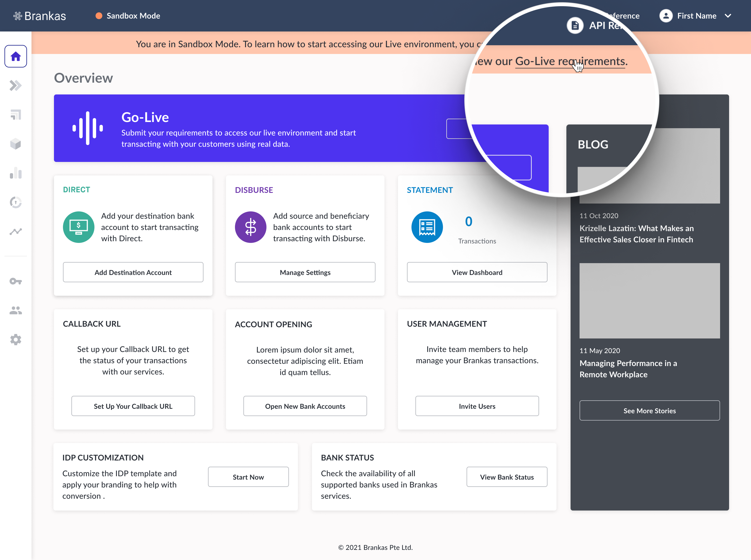Click Start Now under IDP Customization
Image resolution: width=751 pixels, height=560 pixels.
pyautogui.click(x=248, y=477)
